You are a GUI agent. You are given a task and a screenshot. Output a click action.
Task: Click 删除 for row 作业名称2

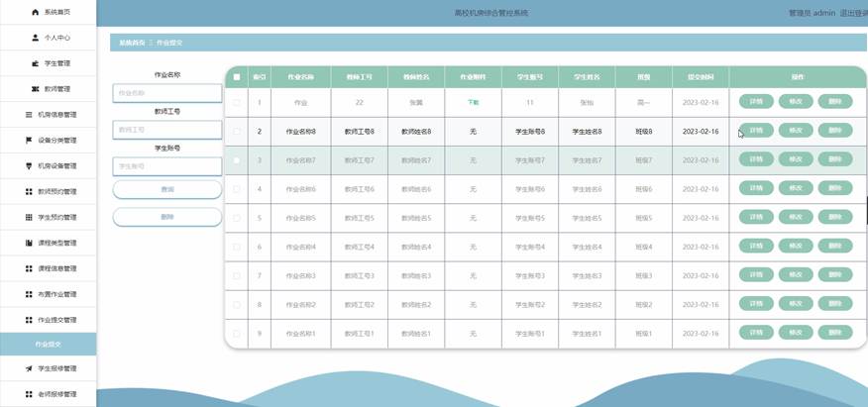click(835, 304)
